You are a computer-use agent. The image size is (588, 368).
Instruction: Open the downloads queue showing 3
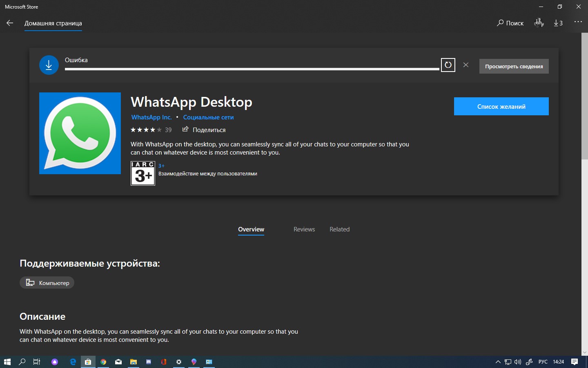558,23
